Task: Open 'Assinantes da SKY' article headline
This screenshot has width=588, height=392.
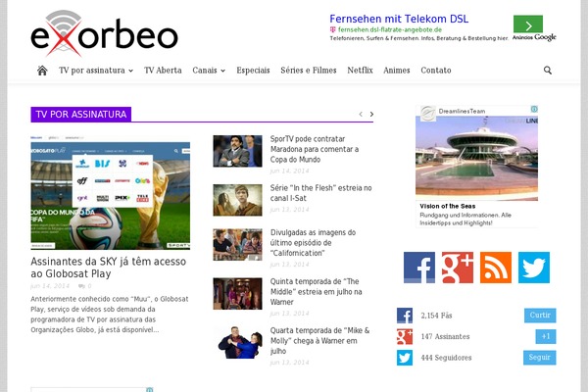Action: 109,268
